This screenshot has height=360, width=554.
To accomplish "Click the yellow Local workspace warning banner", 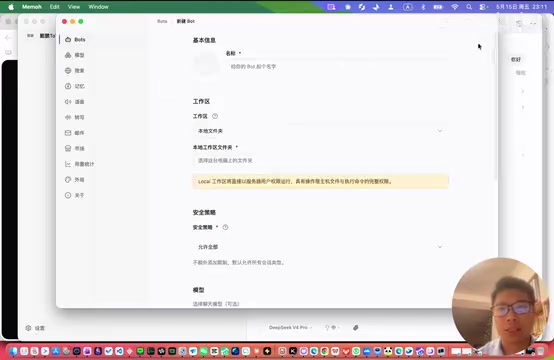I will click(x=320, y=181).
